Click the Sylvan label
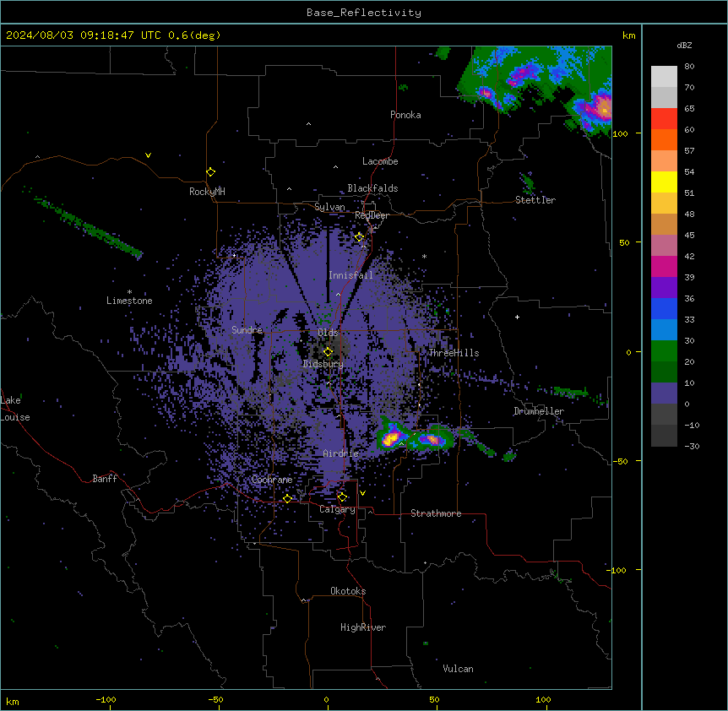 point(329,207)
